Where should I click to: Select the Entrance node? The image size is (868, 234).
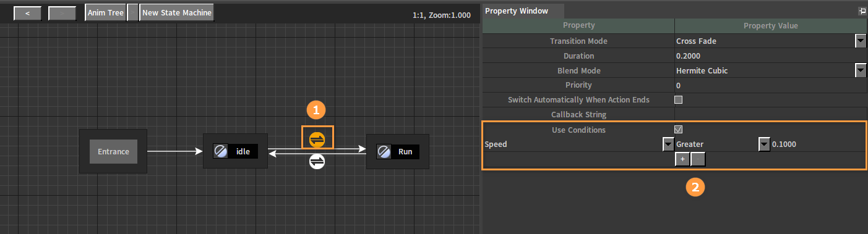click(113, 151)
